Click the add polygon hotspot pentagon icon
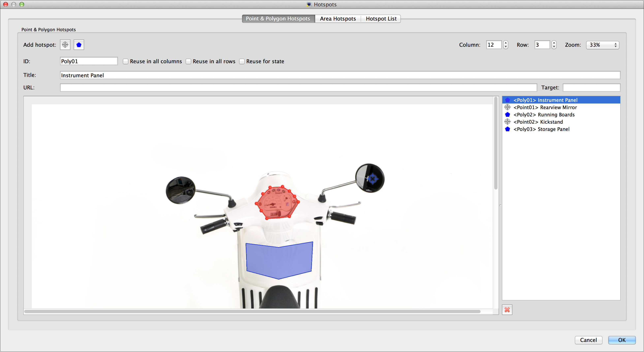 79,45
